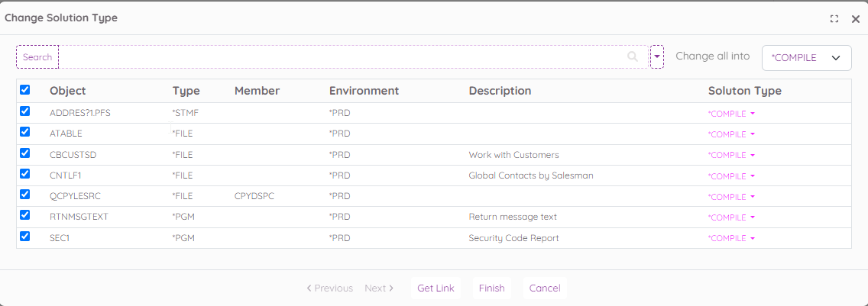Uncheck the ATABLE row checkbox
The width and height of the screenshot is (868, 306).
[x=25, y=132]
